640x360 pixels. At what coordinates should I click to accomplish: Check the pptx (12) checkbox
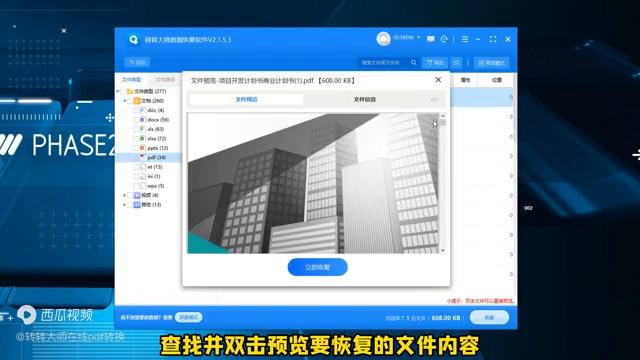(136, 148)
